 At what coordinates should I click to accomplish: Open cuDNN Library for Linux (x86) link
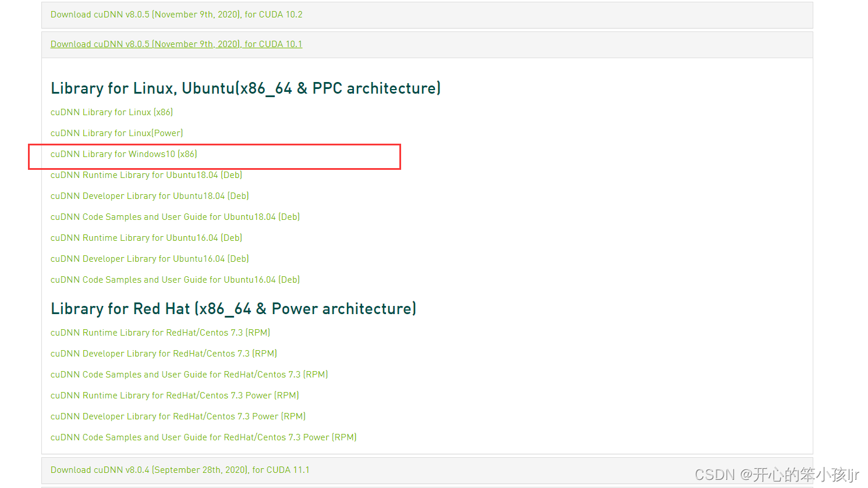112,112
